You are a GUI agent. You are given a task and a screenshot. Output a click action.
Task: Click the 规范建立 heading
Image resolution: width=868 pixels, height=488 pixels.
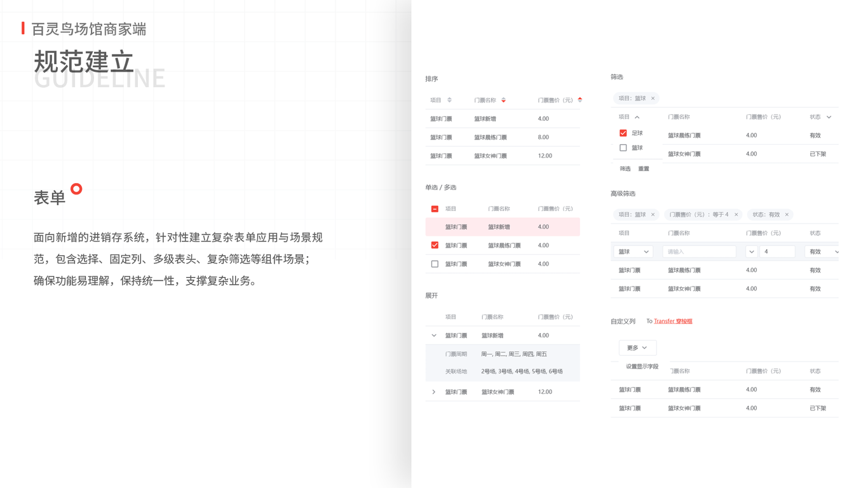pyautogui.click(x=84, y=62)
